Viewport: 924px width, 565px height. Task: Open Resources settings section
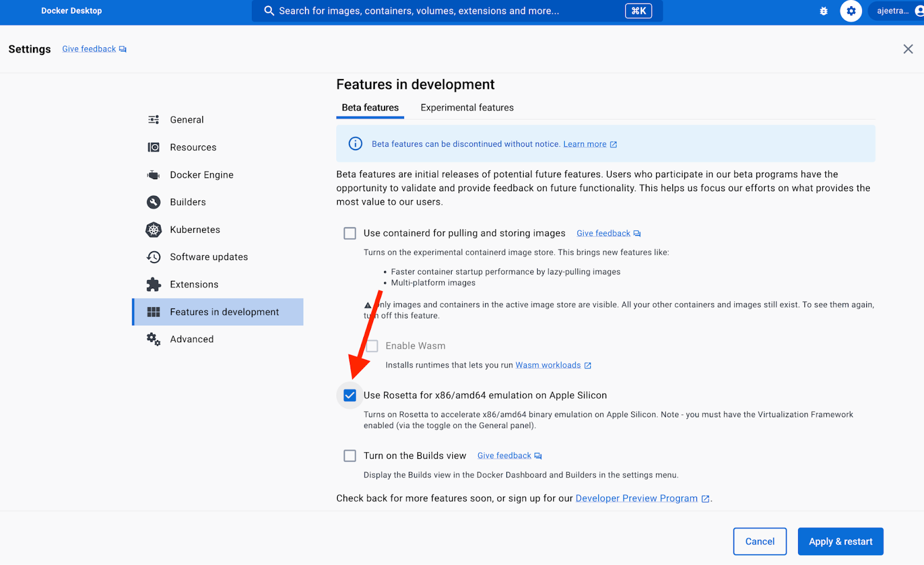(218, 147)
